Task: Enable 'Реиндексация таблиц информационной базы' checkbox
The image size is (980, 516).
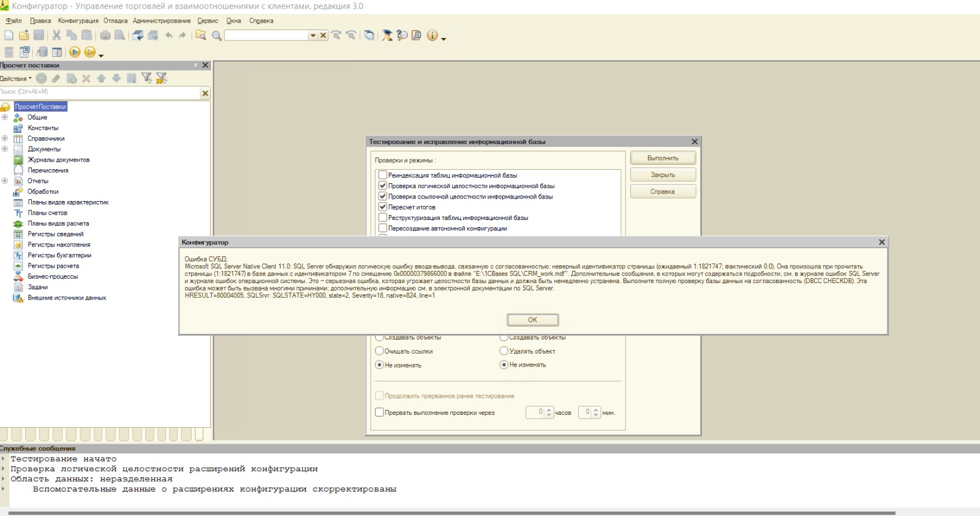Action: coord(383,175)
